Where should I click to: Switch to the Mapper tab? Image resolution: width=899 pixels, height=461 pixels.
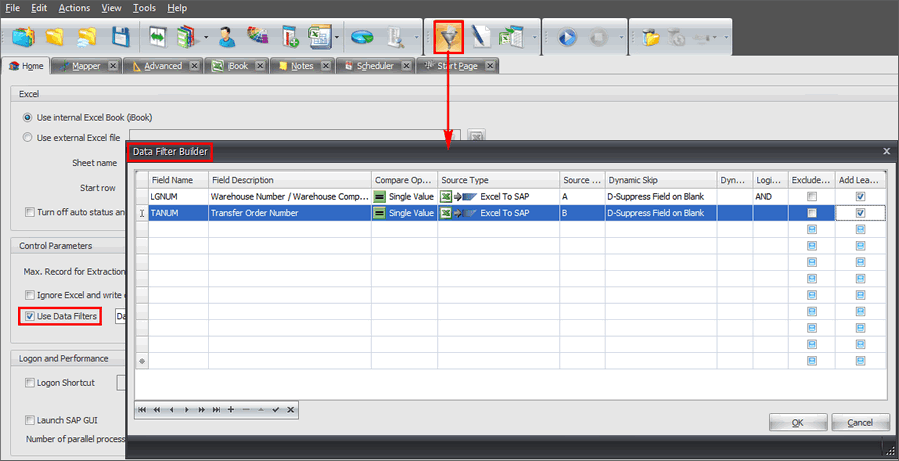pos(84,66)
